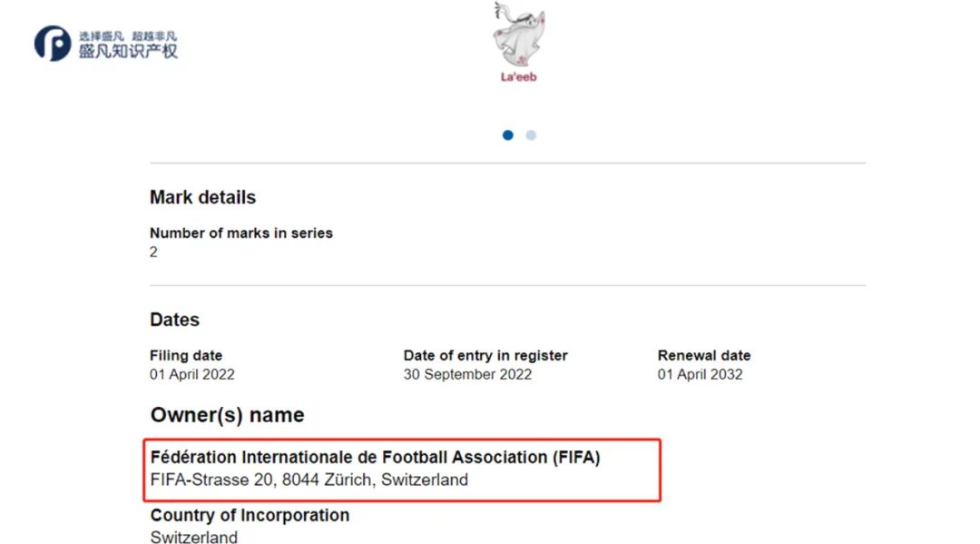Click the 01 April 2022 filing date value
The height and width of the screenshot is (544, 980).
192,374
